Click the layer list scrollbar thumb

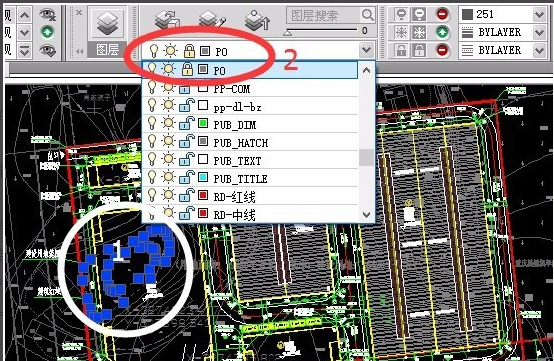[366, 158]
